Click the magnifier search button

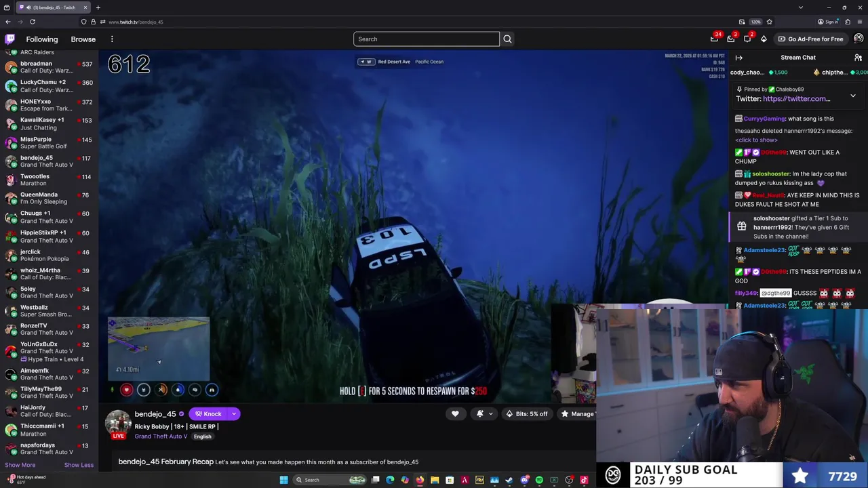click(x=507, y=39)
